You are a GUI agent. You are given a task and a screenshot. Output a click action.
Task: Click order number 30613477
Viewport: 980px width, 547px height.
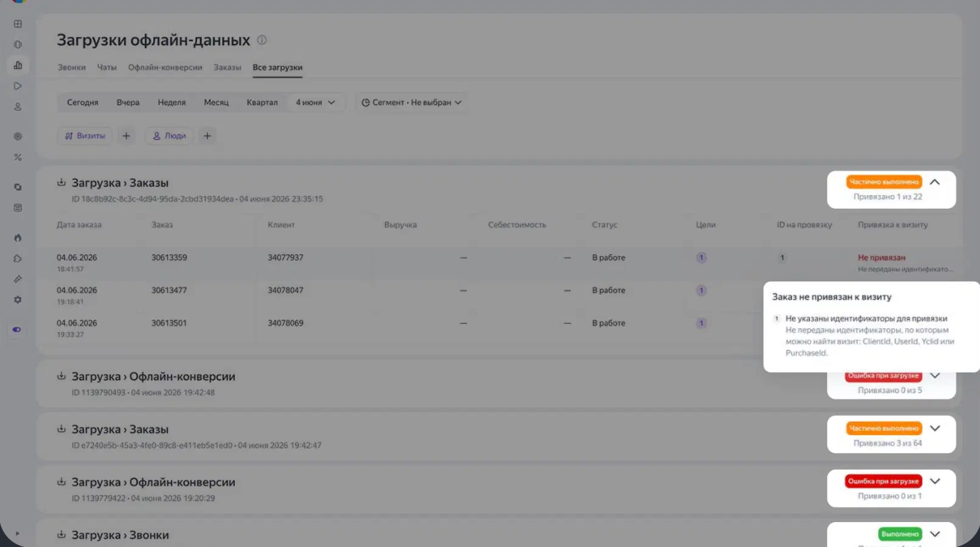pyautogui.click(x=169, y=291)
